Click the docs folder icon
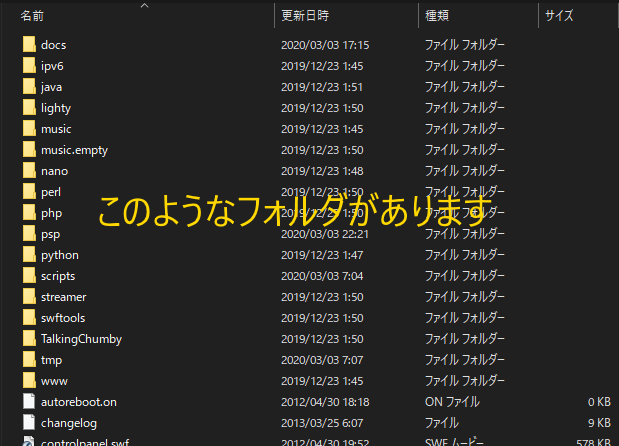This screenshot has height=446, width=619. (x=28, y=45)
